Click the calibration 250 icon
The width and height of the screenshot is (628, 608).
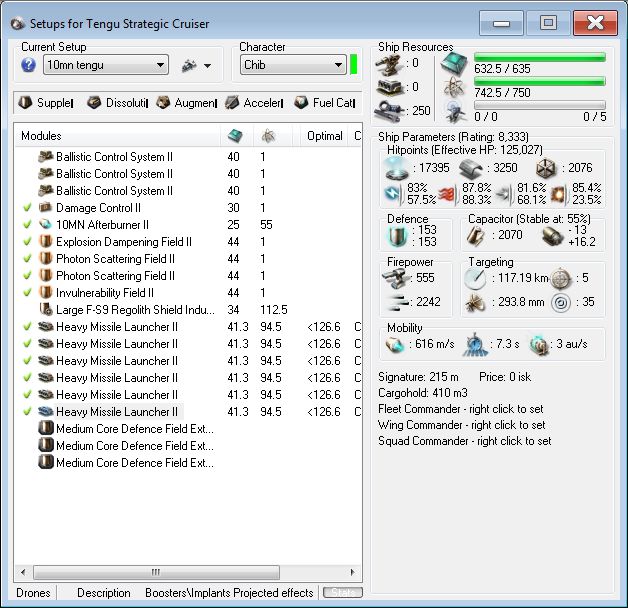(x=389, y=111)
